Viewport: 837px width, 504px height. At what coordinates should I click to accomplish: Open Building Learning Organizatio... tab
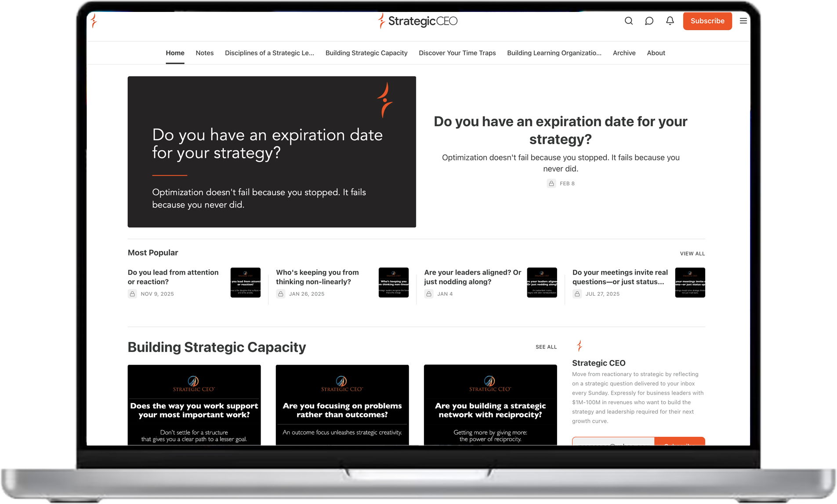554,53
